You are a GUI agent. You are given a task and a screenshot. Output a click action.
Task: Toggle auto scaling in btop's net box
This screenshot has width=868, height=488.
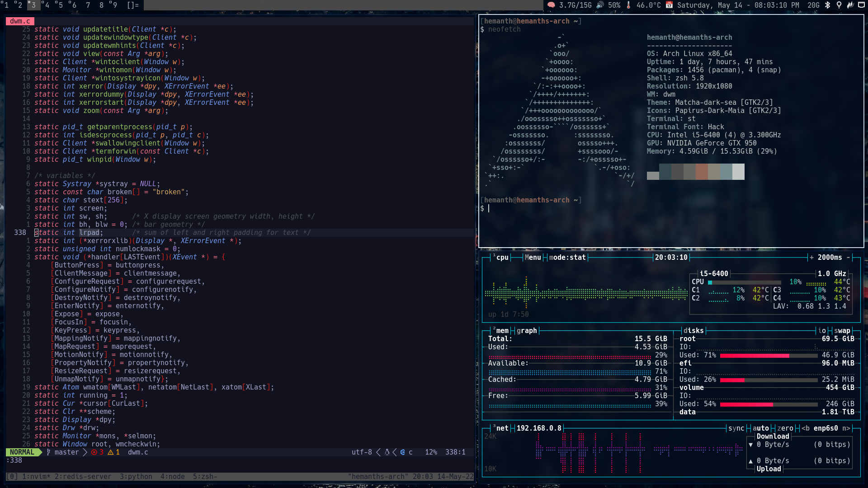click(760, 428)
